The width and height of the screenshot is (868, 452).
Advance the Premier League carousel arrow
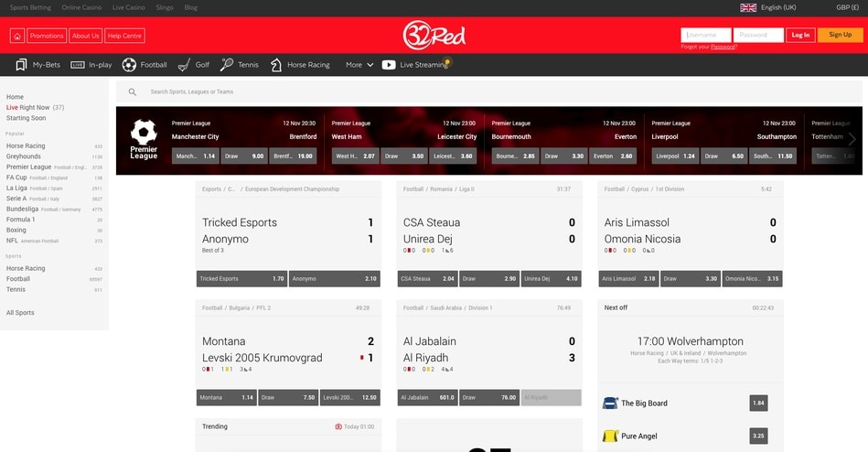click(x=852, y=140)
